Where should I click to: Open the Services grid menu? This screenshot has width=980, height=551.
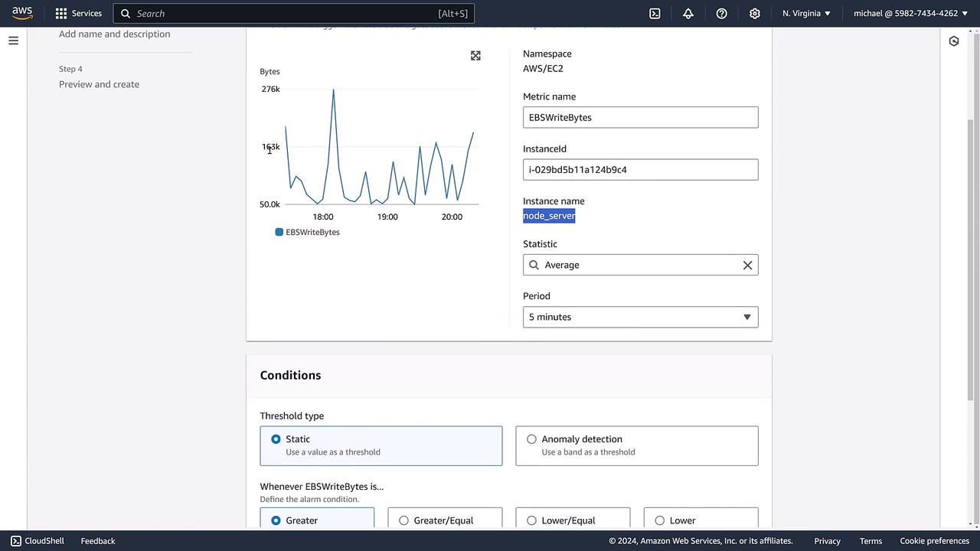coord(78,13)
